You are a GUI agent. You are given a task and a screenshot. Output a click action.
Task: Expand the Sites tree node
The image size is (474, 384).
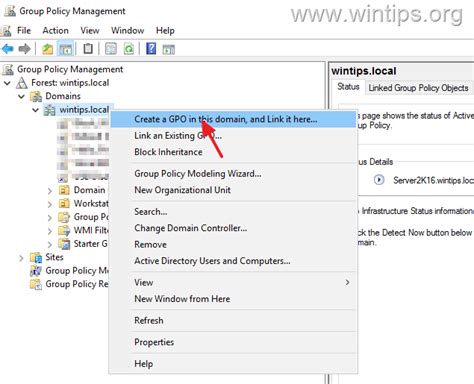(x=21, y=258)
